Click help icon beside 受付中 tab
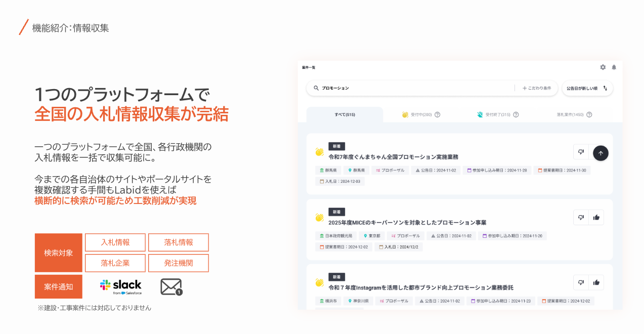 (x=438, y=114)
